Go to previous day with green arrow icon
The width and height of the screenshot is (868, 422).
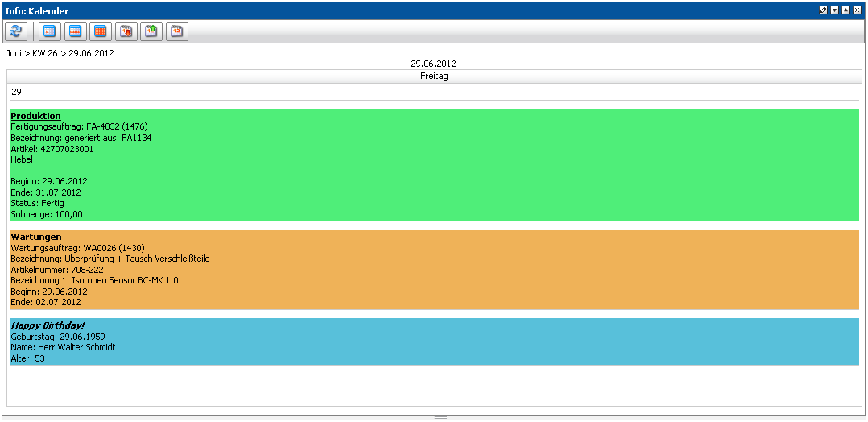point(151,31)
